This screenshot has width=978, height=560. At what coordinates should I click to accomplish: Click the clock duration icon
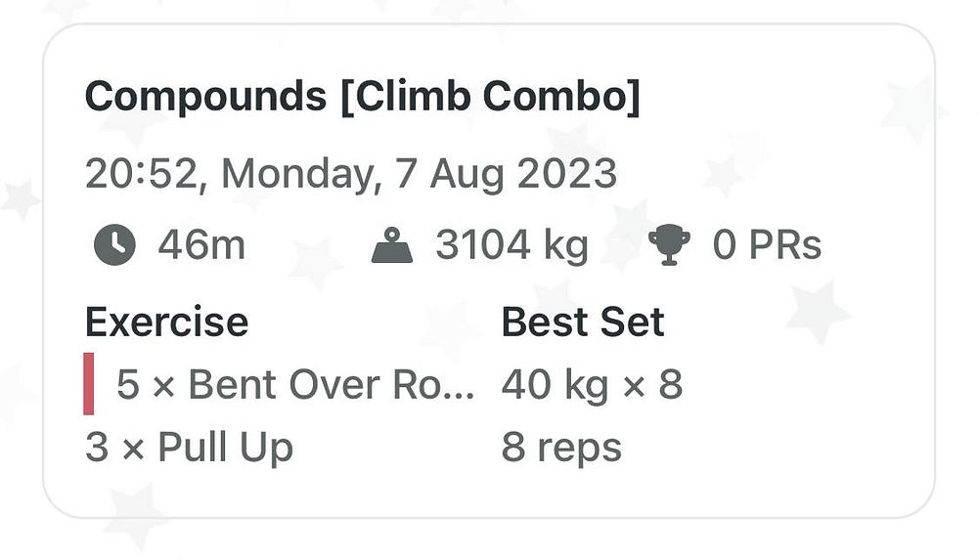click(114, 244)
